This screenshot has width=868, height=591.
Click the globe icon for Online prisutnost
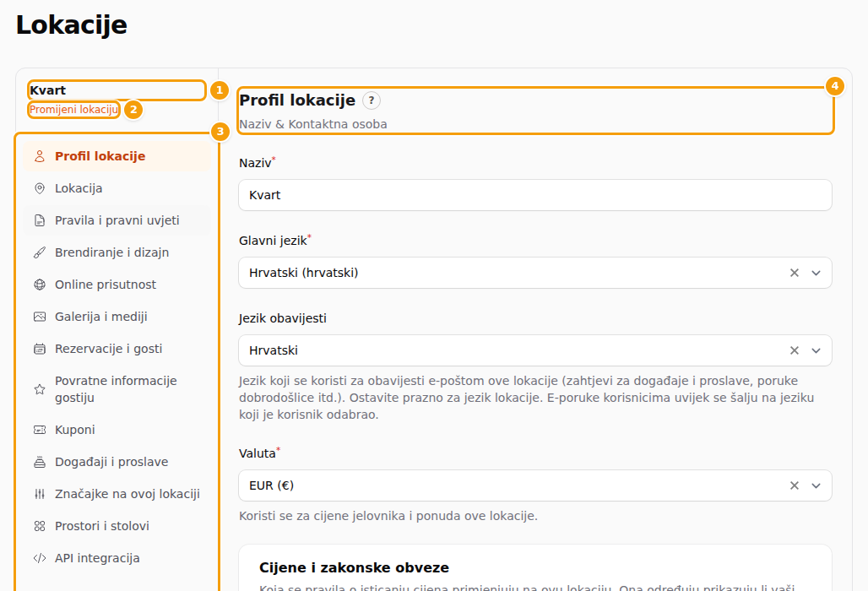(x=40, y=285)
